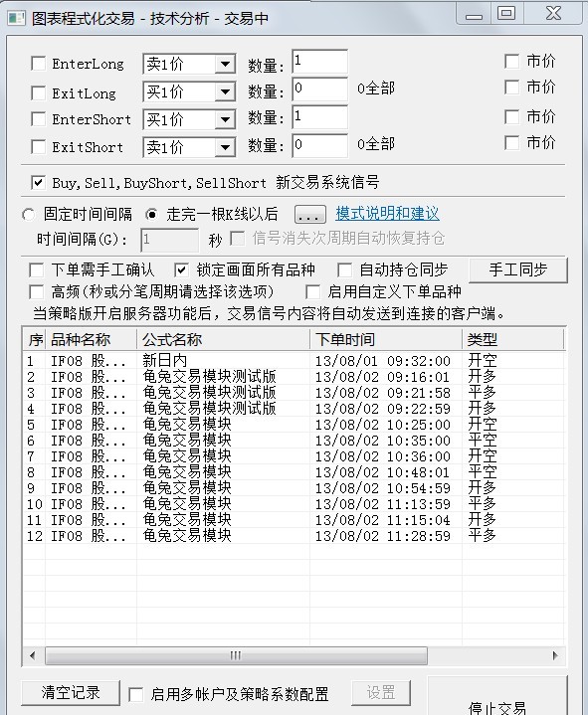
Task: Click EnterLong 数量 input field
Action: [319, 61]
